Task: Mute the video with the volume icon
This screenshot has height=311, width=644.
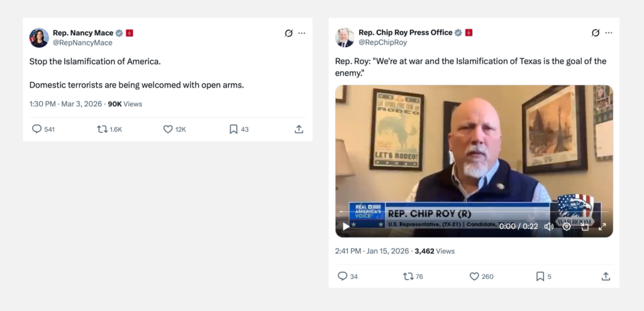Action: pyautogui.click(x=548, y=227)
